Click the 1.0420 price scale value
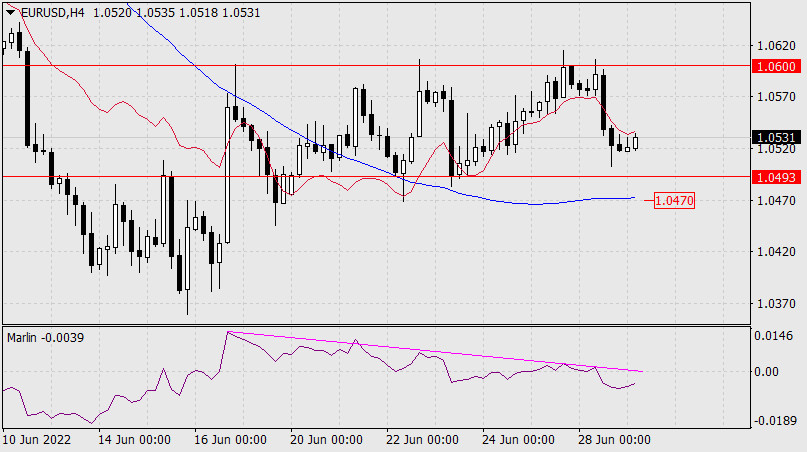Viewport: 807px width, 452px height. (776, 252)
